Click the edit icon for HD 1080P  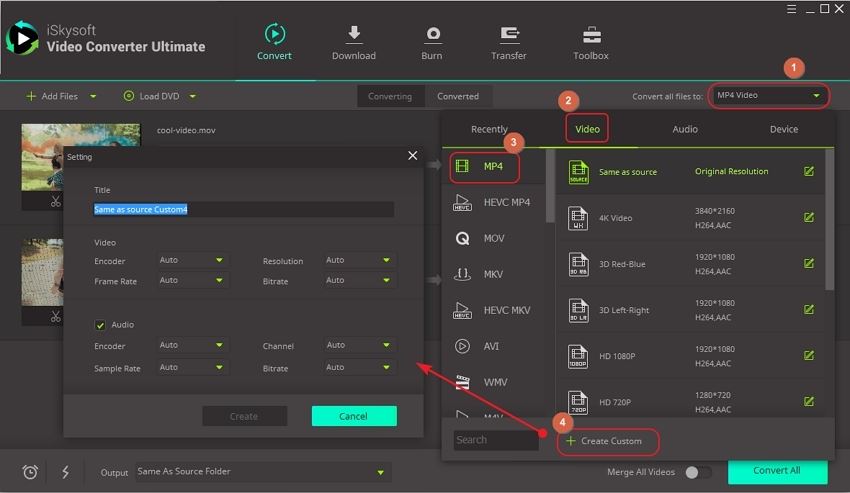click(809, 356)
